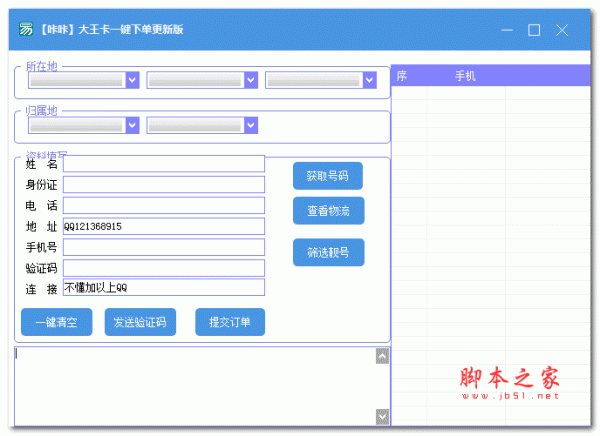The width and height of the screenshot is (600, 436).
Task: Click the 查看物流 button
Action: pos(329,211)
